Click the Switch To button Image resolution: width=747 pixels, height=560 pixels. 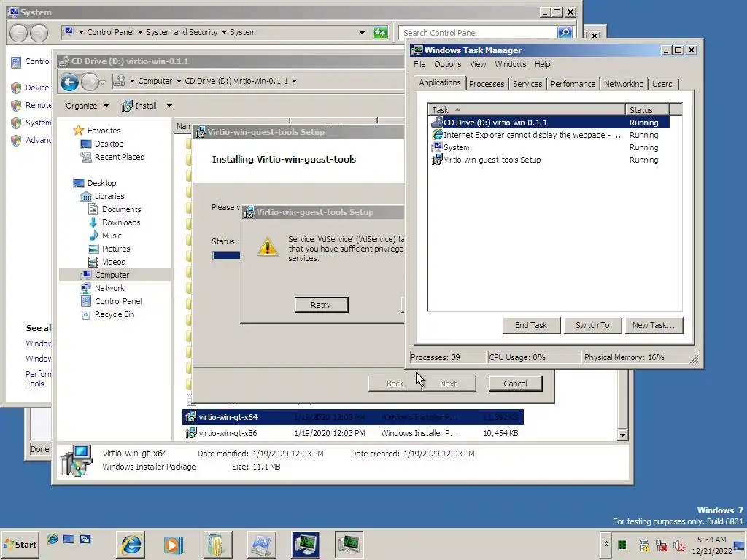(x=592, y=325)
